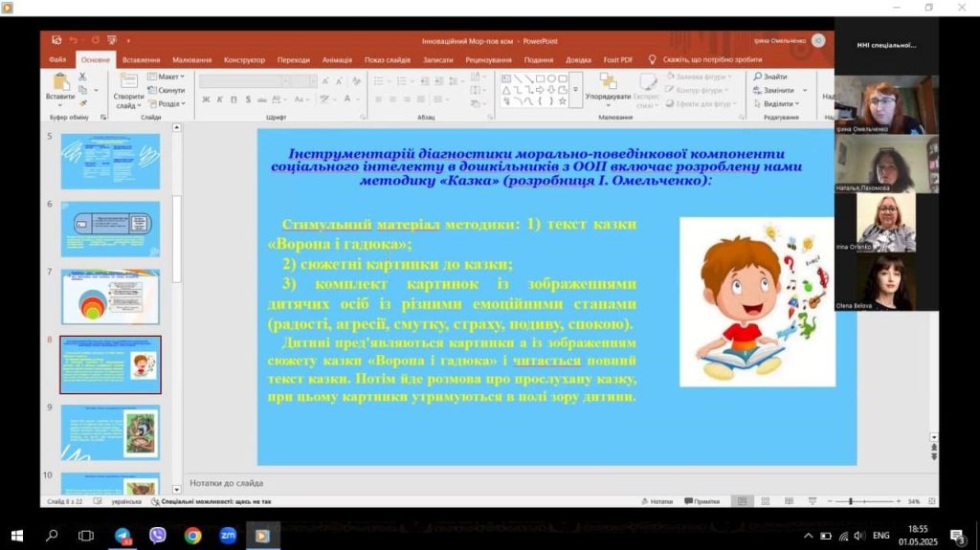Switch to the Конструктор tab
This screenshot has height=550, width=980.
[x=244, y=60]
